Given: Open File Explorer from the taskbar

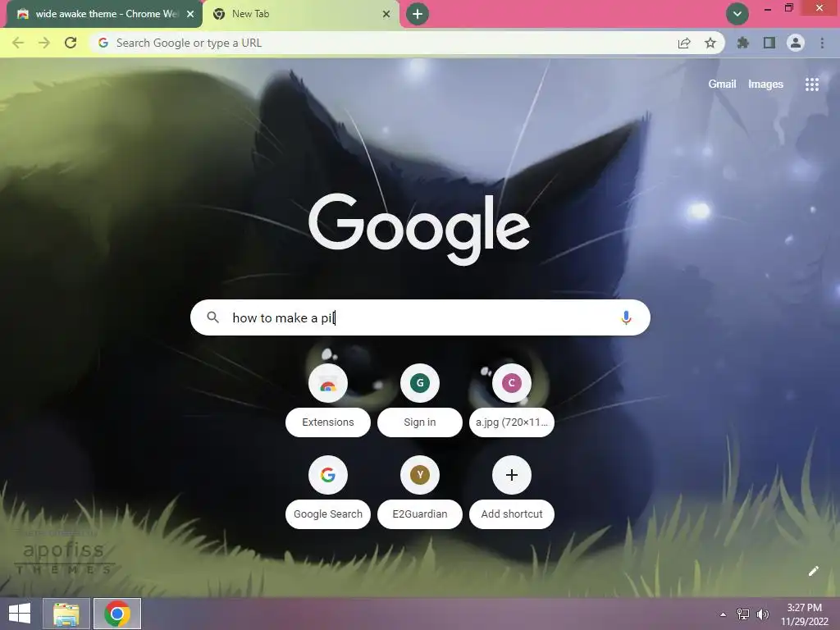Looking at the screenshot, I should (66, 614).
